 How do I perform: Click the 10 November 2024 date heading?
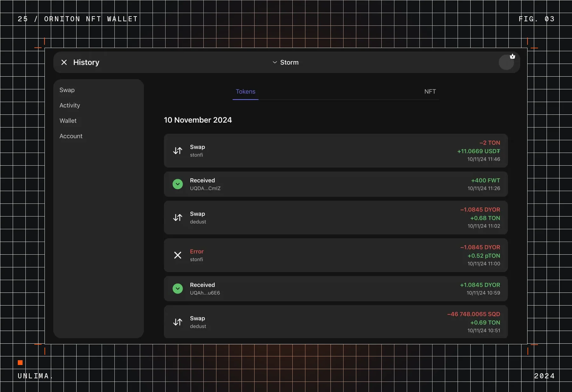pos(198,120)
